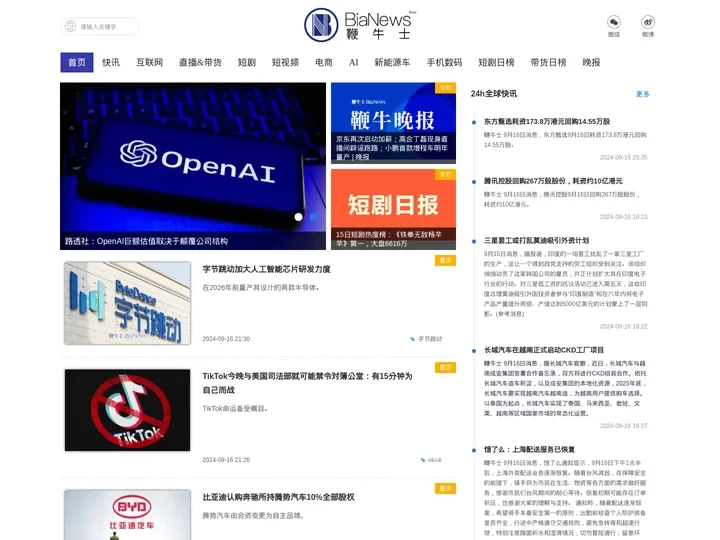
Task: Open headline 比亚迪认购奔驰所持腾势汽车10%全部股权
Action: coord(278,497)
